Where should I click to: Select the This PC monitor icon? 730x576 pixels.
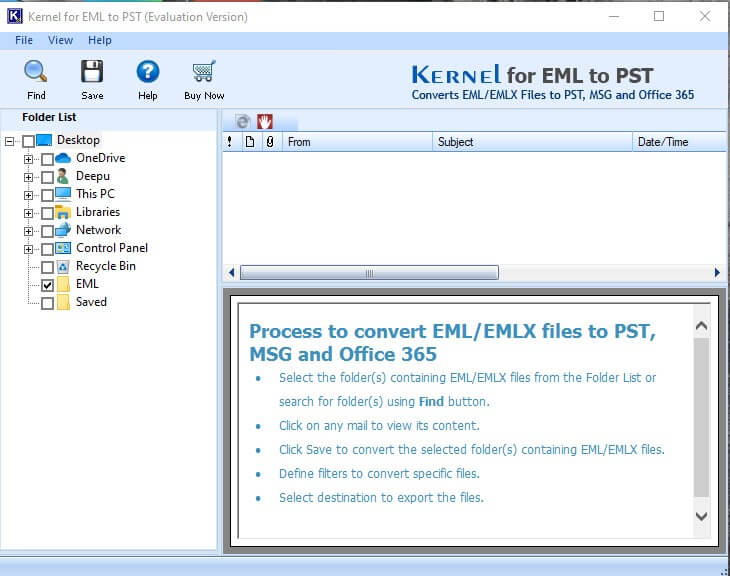click(x=63, y=194)
